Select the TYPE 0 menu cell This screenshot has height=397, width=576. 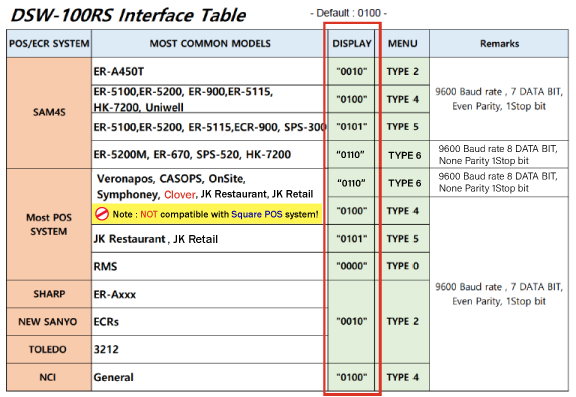coord(403,266)
